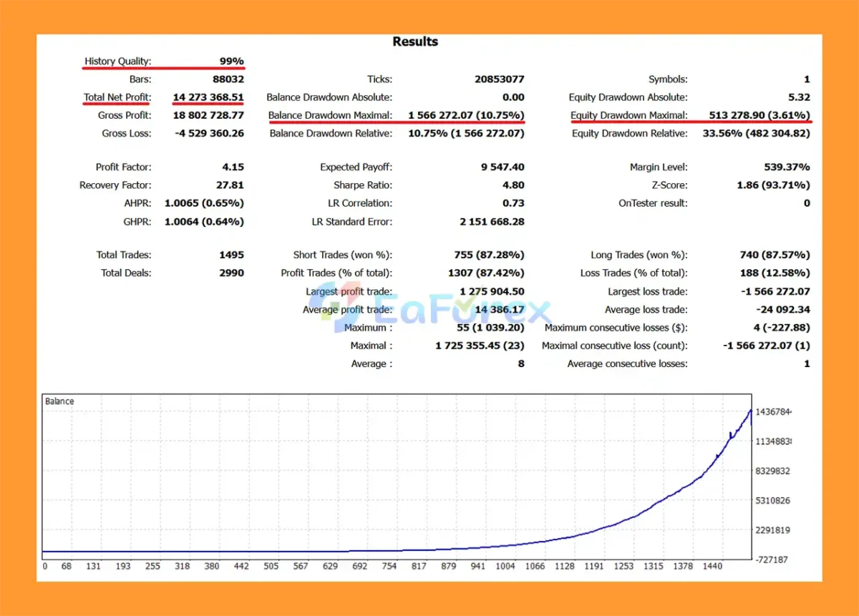859x616 pixels.
Task: Click the Expected Payoff value "9 547.40"
Action: (503, 167)
